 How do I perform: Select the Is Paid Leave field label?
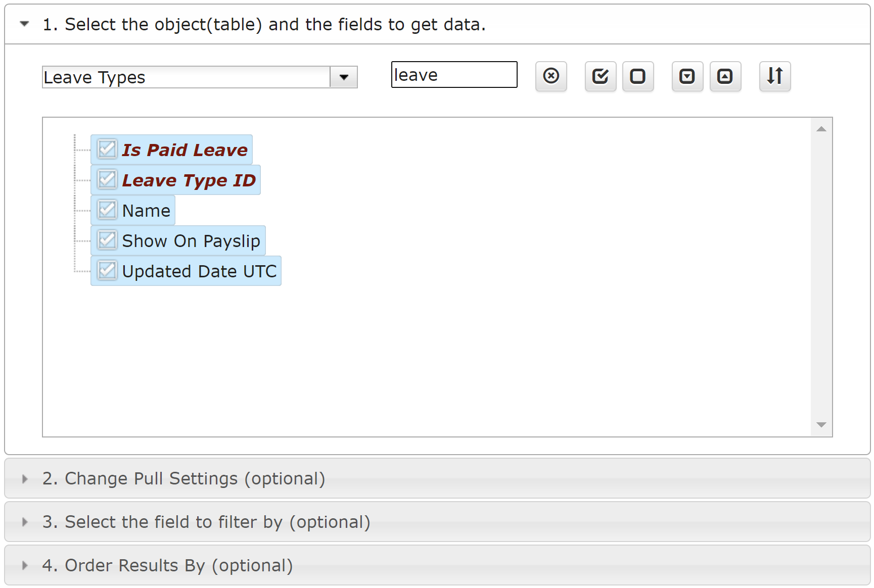pyautogui.click(x=185, y=150)
